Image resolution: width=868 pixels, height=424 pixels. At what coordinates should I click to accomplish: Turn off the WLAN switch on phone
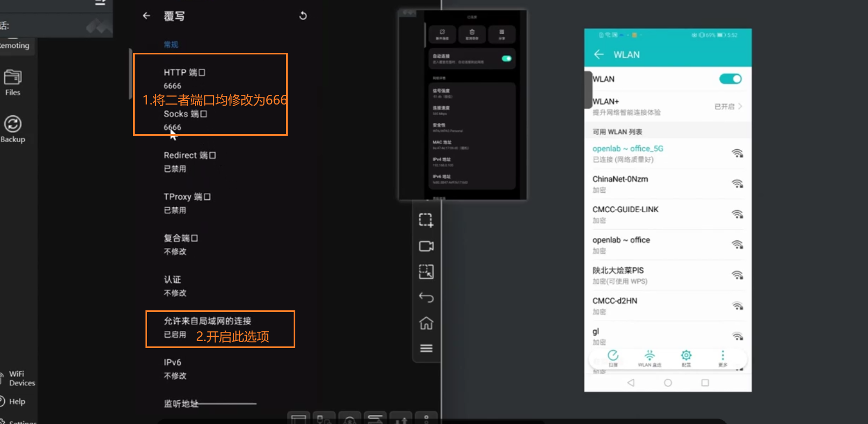point(730,79)
